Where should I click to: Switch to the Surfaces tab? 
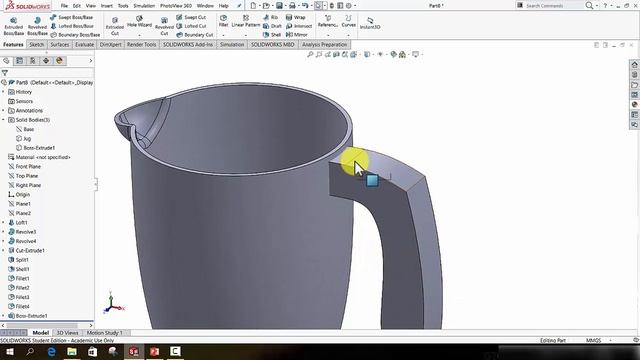(60, 44)
